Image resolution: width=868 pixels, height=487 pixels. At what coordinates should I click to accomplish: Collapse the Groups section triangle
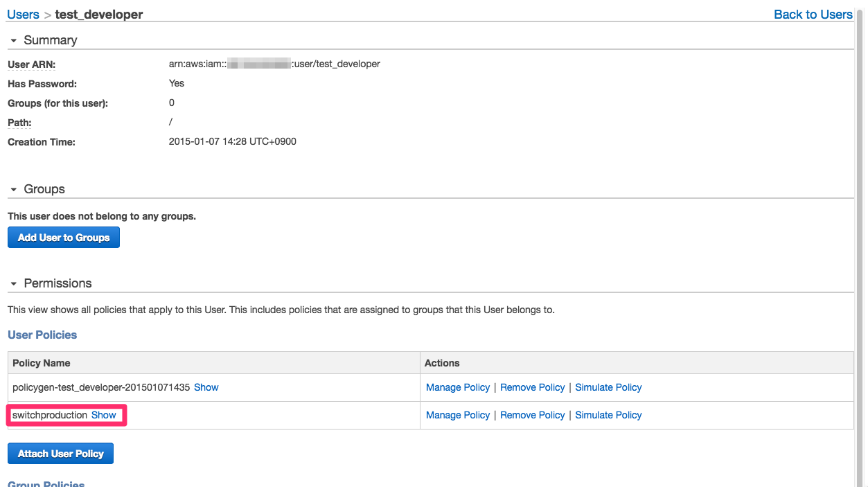(x=13, y=190)
